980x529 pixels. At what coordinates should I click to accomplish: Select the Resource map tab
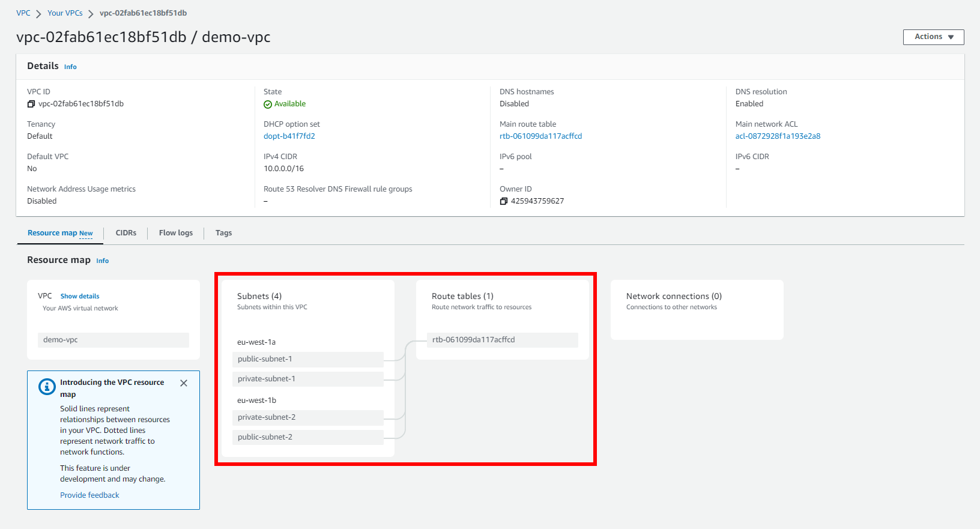pyautogui.click(x=60, y=233)
